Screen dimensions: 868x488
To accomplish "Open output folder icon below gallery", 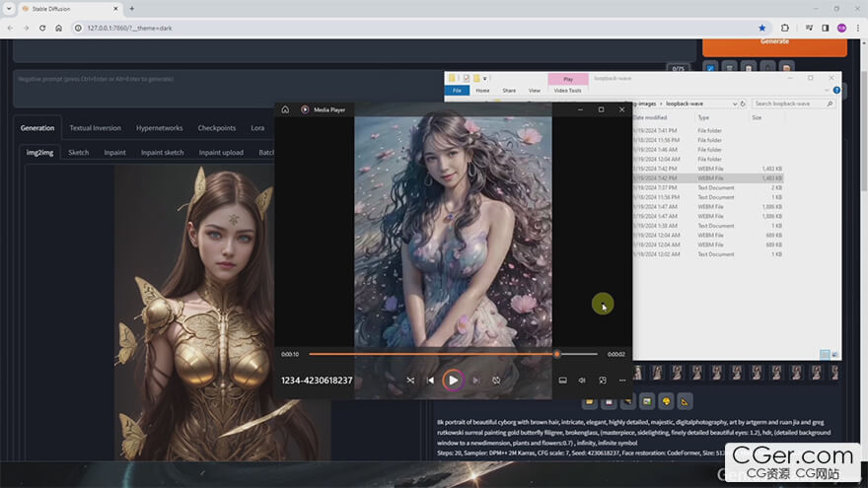I will point(590,401).
